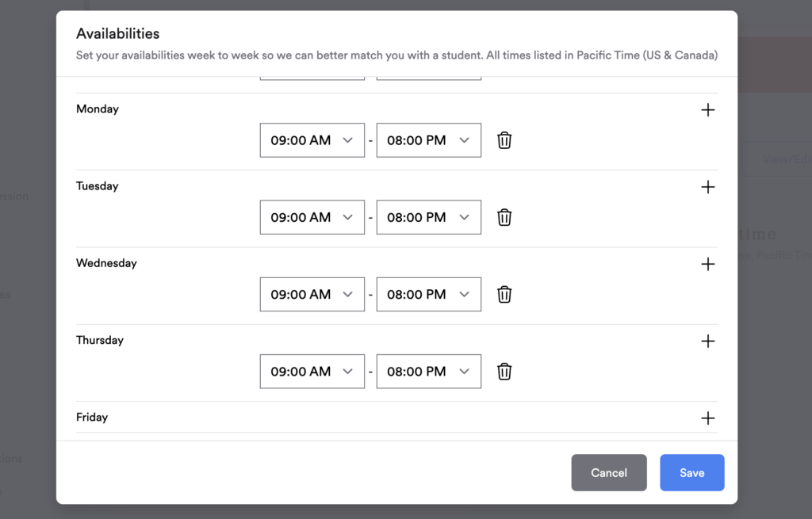Open Thursday's end time dropdown
Viewport: 812px width, 519px height.
(x=428, y=371)
